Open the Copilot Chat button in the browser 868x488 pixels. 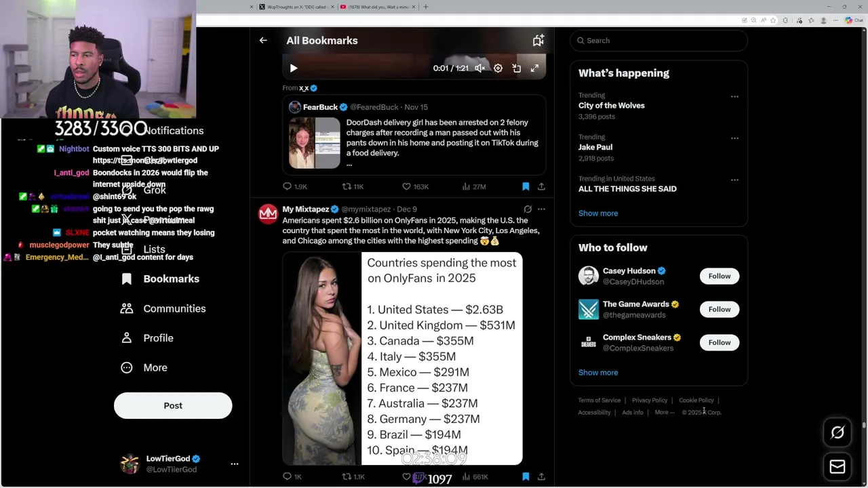(853, 20)
